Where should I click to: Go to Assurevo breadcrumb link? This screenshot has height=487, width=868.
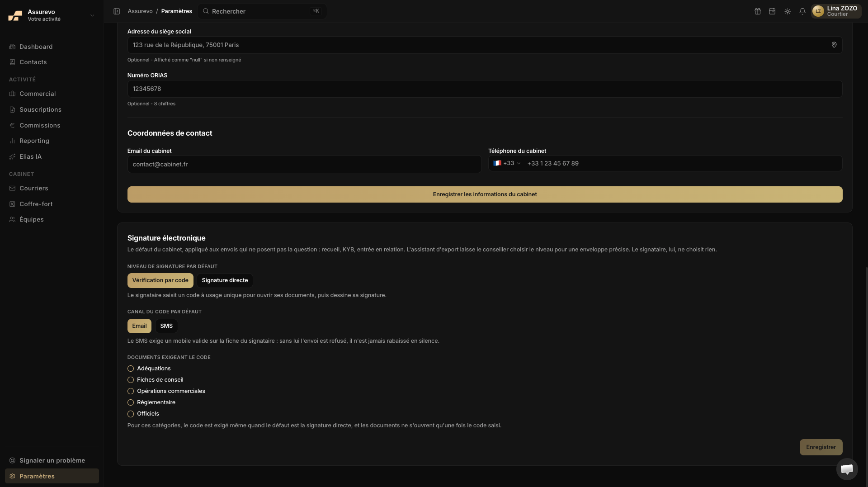(140, 11)
